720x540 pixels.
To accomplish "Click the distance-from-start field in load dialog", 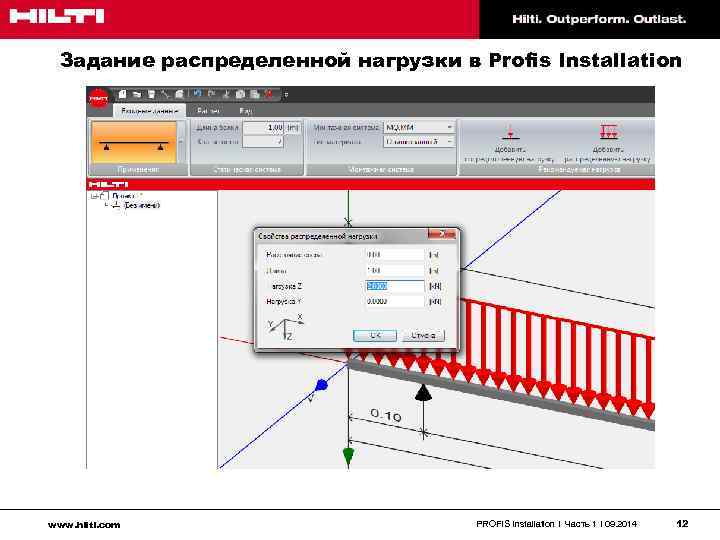I will click(x=395, y=254).
